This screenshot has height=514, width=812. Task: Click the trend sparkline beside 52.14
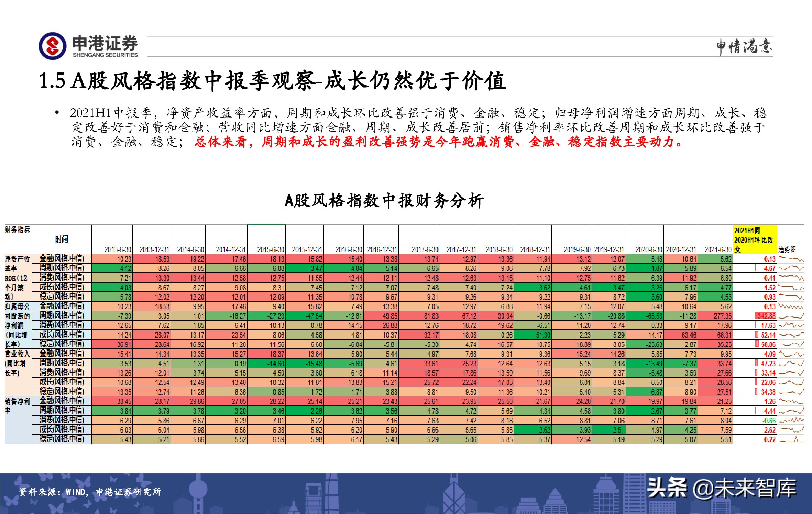[791, 335]
